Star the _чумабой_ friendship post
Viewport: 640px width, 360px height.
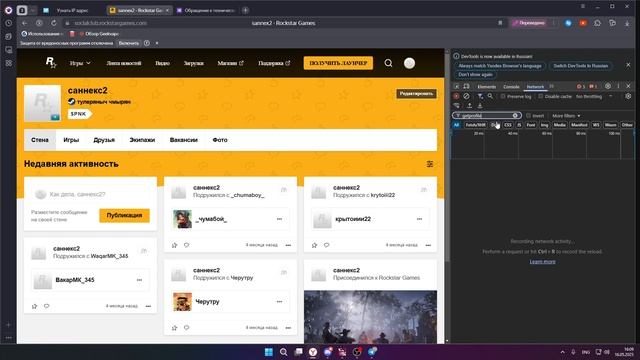pos(174,245)
